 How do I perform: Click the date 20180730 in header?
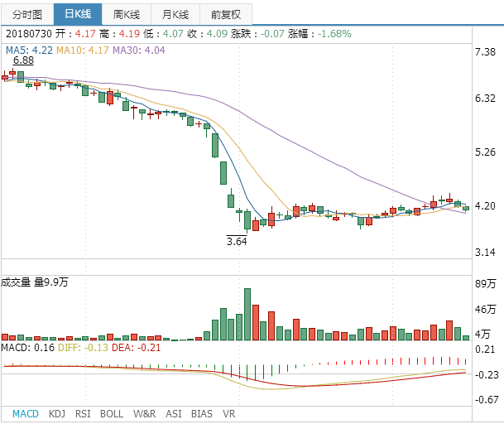[29, 33]
